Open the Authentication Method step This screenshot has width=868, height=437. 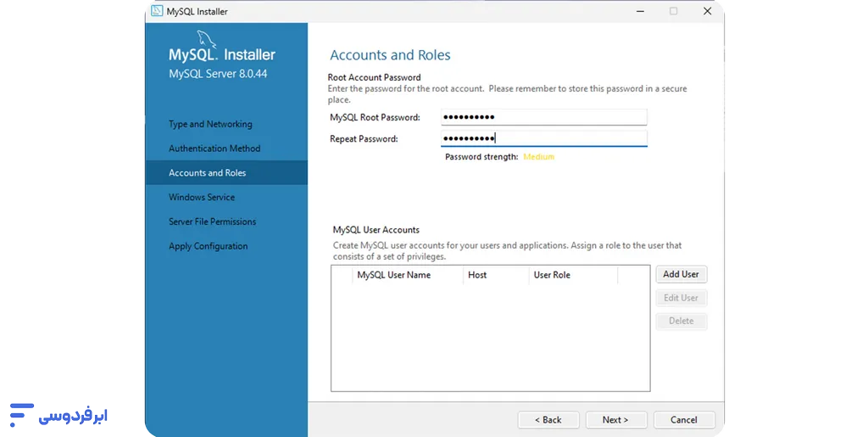point(214,148)
